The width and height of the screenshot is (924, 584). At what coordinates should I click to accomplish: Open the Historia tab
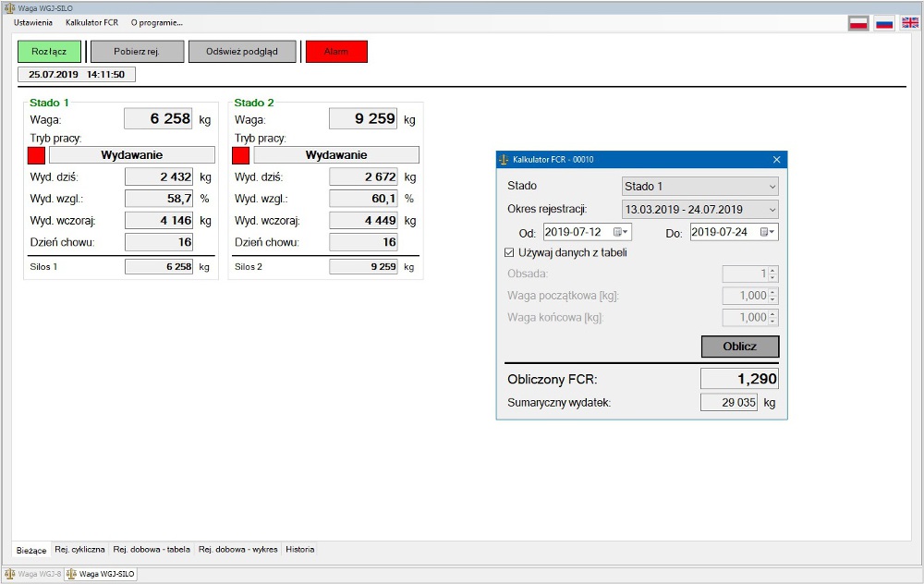300,549
